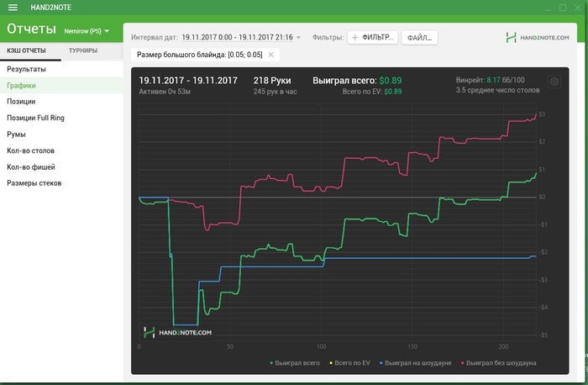Toggle Выиграл всего legend series
The width and height of the screenshot is (588, 385).
point(295,363)
